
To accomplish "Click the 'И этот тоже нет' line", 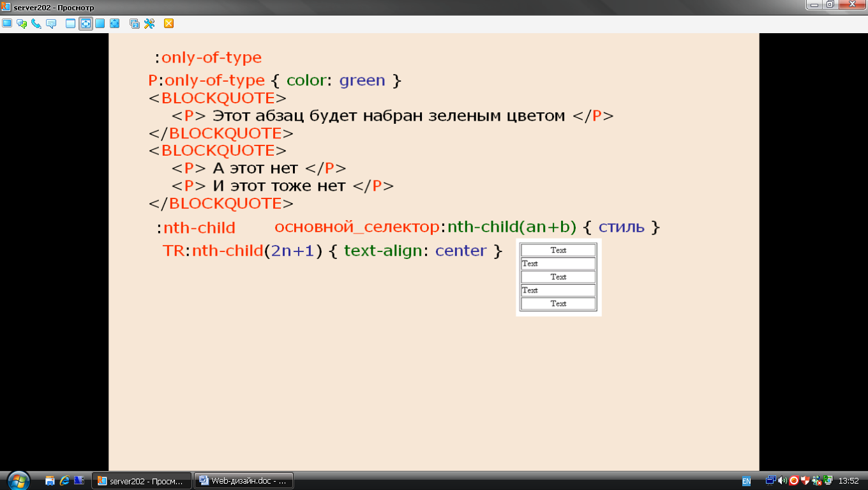I will (x=279, y=186).
